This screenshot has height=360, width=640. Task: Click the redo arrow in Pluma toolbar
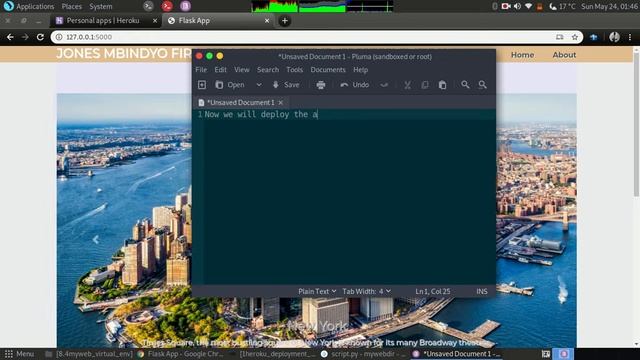click(x=384, y=84)
